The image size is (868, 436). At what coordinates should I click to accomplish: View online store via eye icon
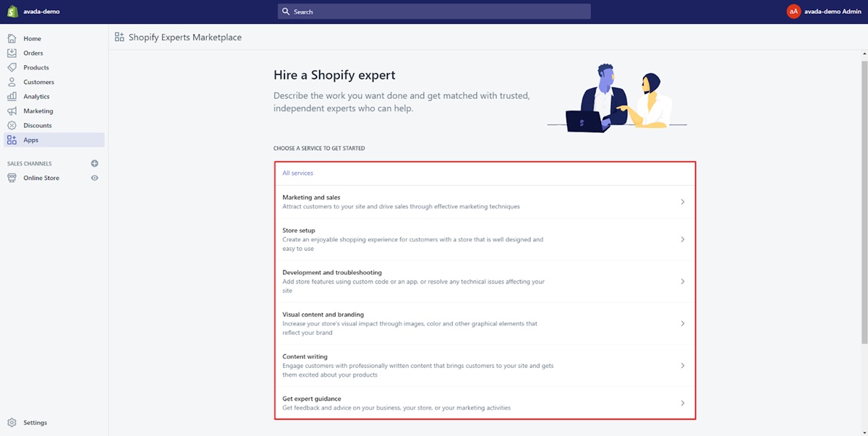coord(94,178)
